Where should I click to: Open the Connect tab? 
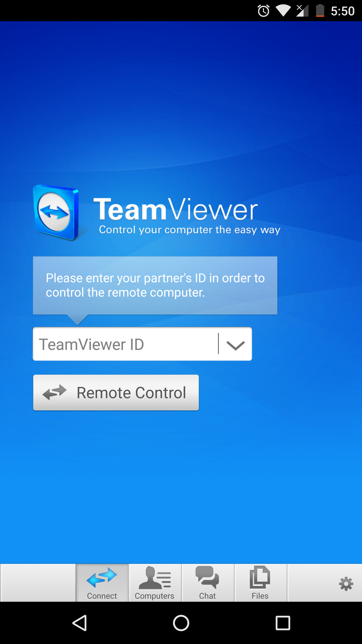102,583
